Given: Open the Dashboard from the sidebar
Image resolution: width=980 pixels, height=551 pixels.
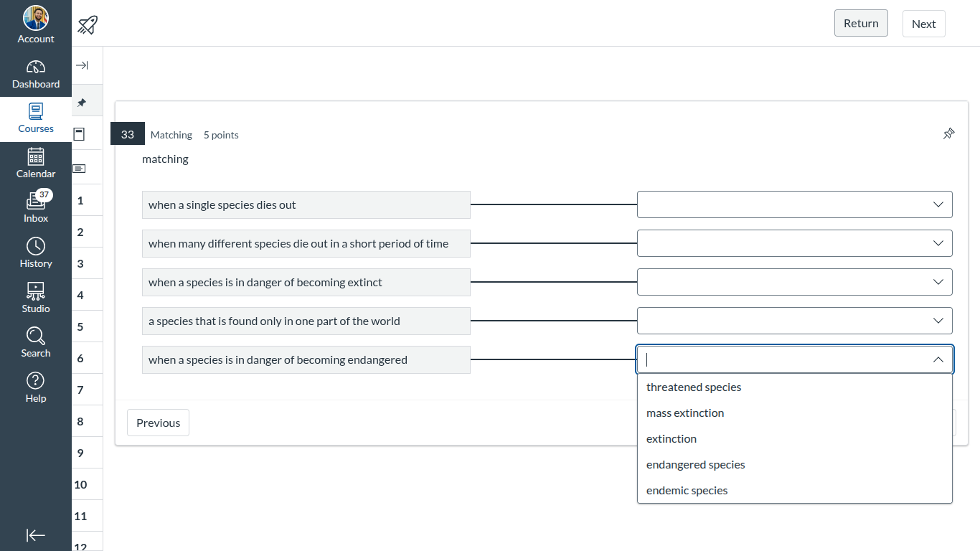Looking at the screenshot, I should click(35, 75).
